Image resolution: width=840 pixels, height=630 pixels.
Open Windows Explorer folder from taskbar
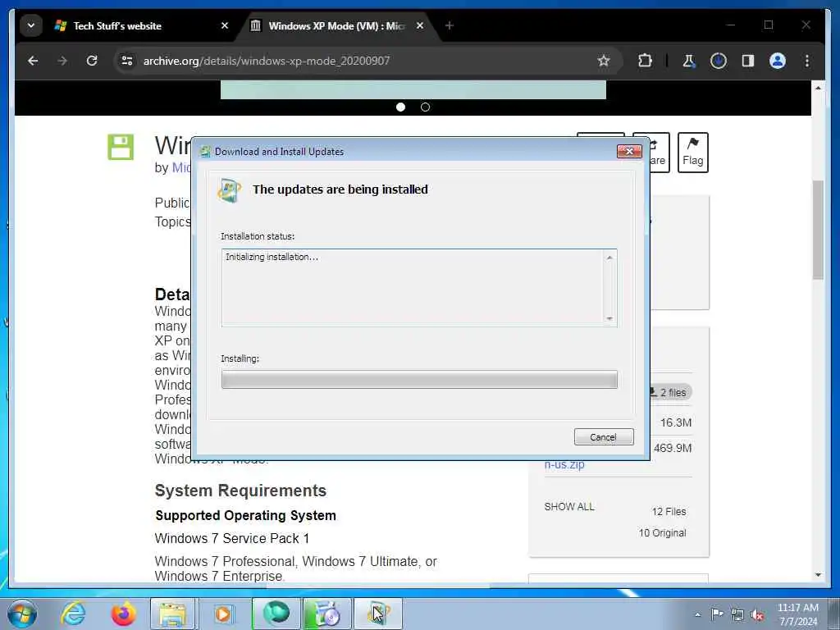tap(173, 614)
